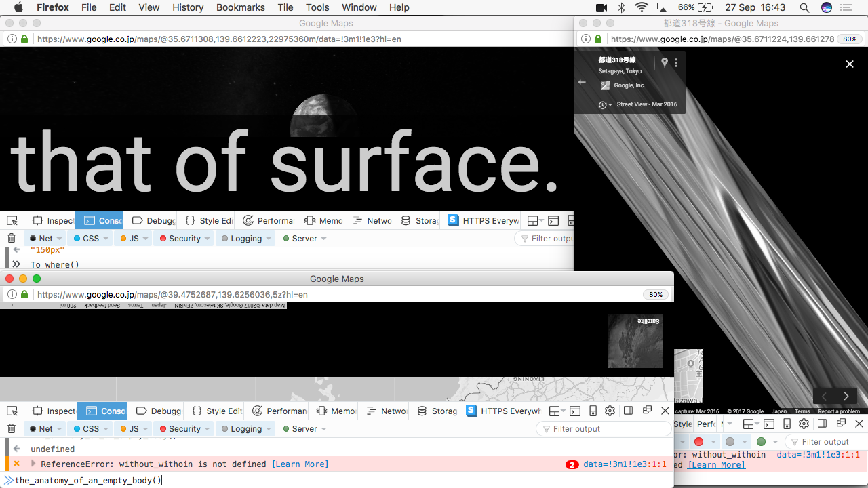This screenshot has width=868, height=488.
Task: Open Inspector tab in back-left devtools
Action: coord(54,220)
